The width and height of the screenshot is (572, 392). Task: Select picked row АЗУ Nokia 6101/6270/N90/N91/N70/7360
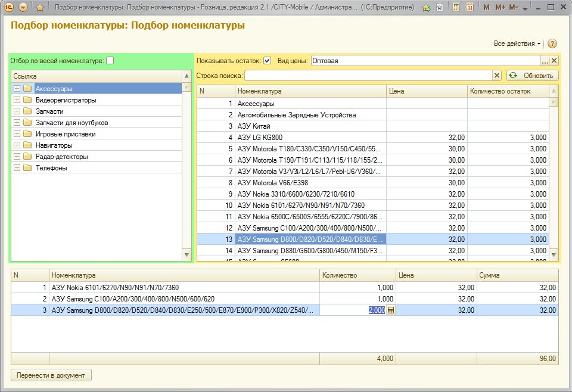285,287
